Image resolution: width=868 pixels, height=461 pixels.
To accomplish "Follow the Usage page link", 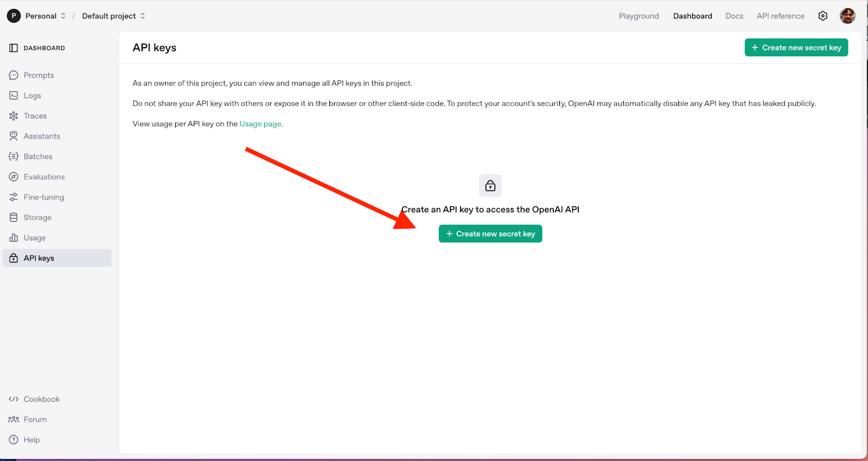I will tap(260, 124).
